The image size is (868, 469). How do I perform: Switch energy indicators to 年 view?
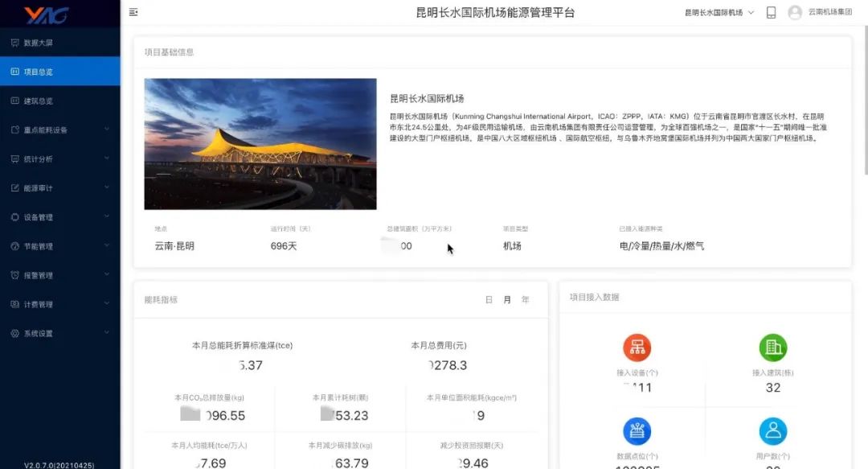click(x=526, y=300)
